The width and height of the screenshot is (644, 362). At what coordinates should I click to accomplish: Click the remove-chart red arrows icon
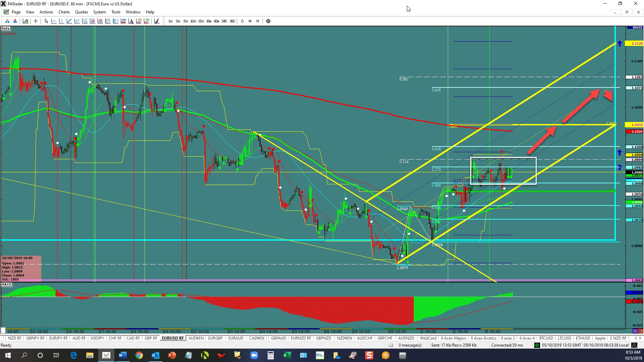7,21
